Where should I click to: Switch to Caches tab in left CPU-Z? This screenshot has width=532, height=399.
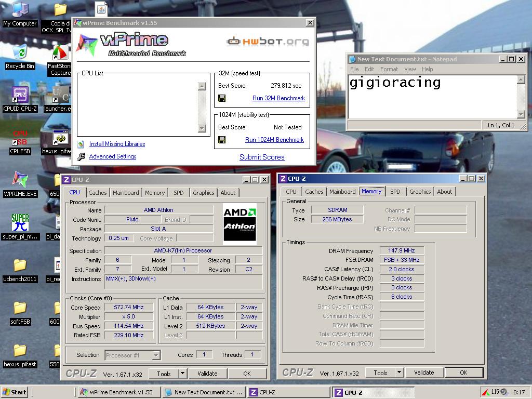[97, 193]
